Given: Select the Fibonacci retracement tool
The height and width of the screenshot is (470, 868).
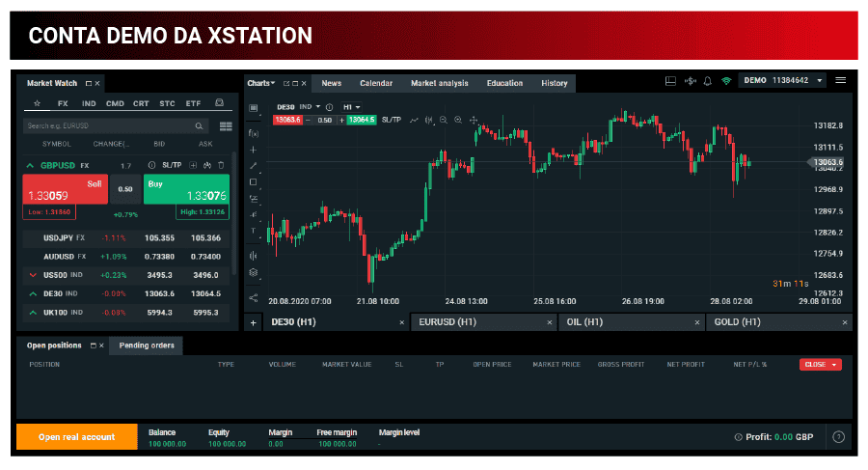Looking at the screenshot, I should [x=254, y=199].
